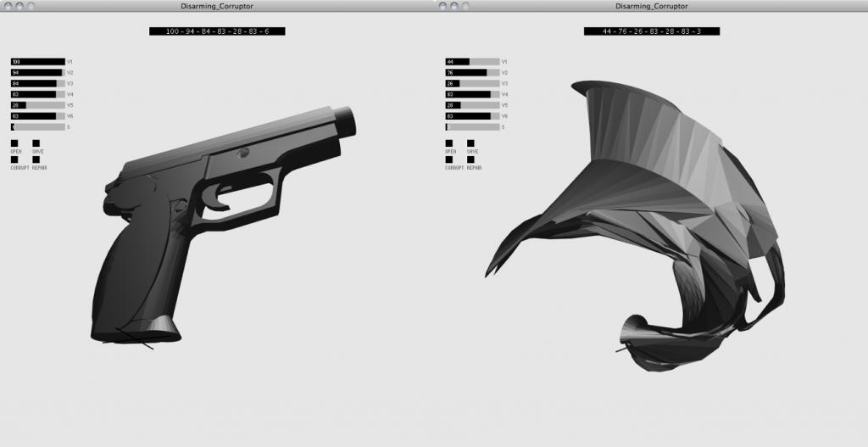Click the S slider showing 3

472,127
